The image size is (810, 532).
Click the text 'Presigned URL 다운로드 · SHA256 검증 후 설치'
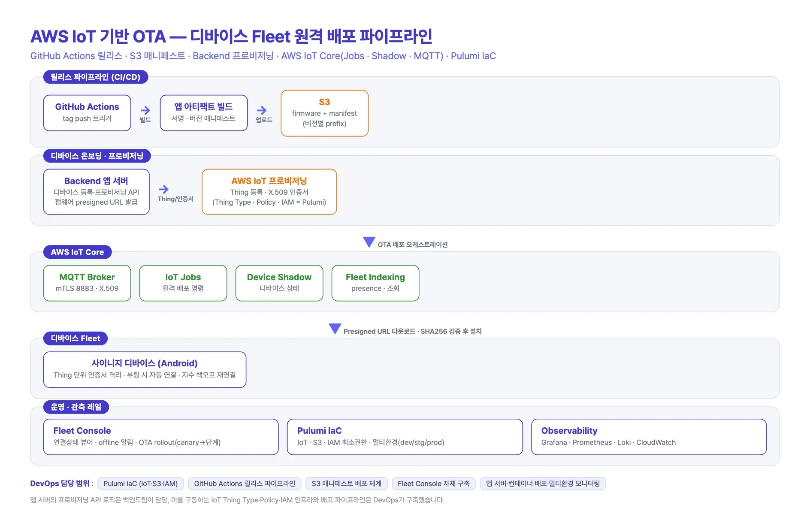click(x=413, y=331)
